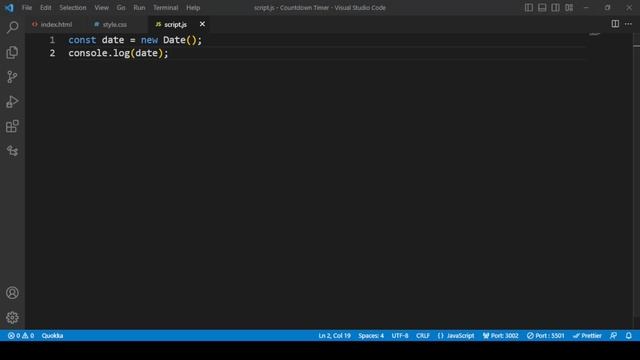Image resolution: width=640 pixels, height=360 pixels.
Task: Open editor More Actions ellipsis
Action: point(628,24)
